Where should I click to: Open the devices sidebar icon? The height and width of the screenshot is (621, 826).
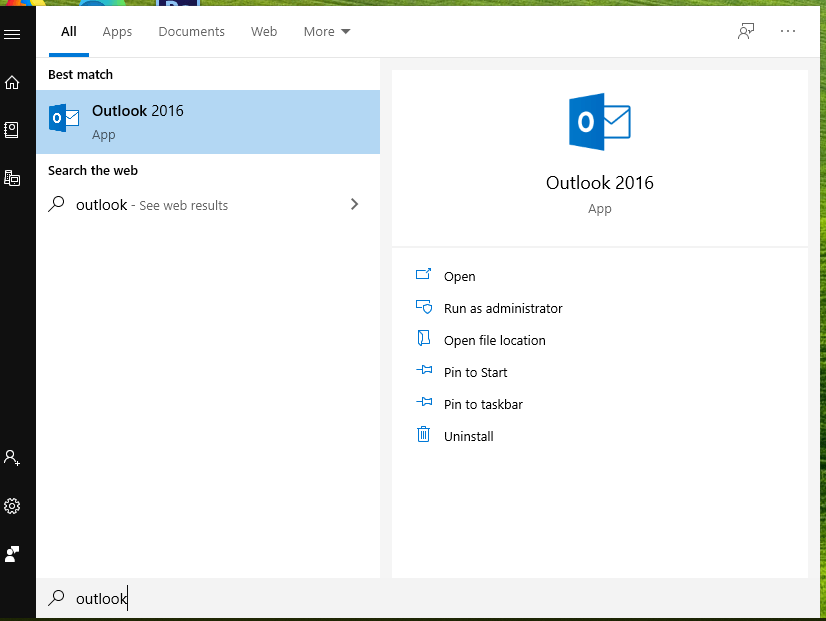point(12,178)
